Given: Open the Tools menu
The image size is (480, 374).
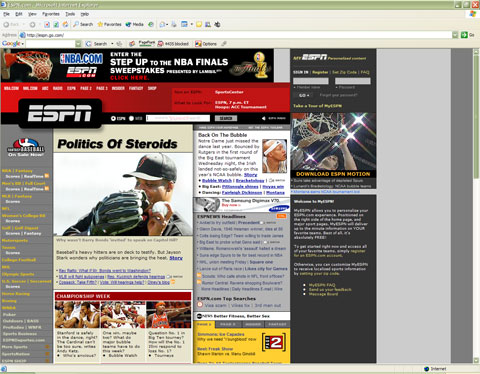Looking at the screenshot, I should (x=70, y=14).
